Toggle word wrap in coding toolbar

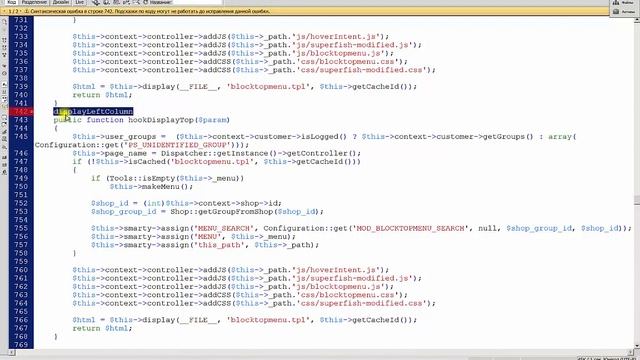4,99
